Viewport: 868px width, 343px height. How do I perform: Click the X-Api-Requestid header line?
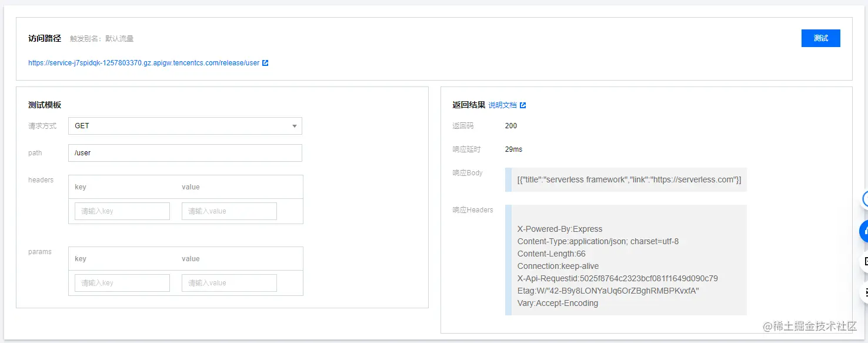pos(617,279)
